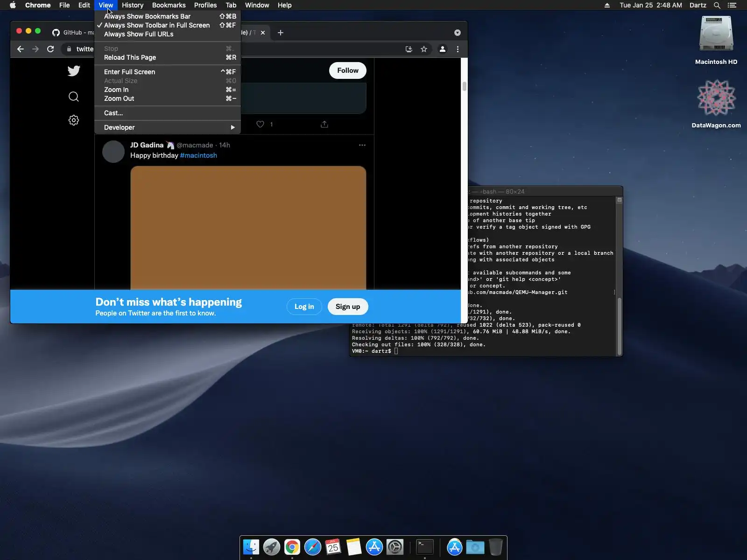Open Notes from the Dock
This screenshot has height=560, width=747.
click(x=354, y=547)
